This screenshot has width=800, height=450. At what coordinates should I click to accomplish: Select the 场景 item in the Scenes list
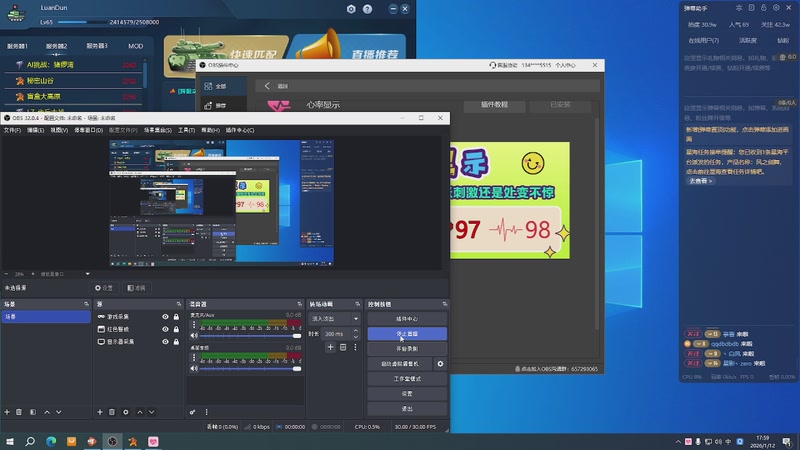pyautogui.click(x=46, y=317)
